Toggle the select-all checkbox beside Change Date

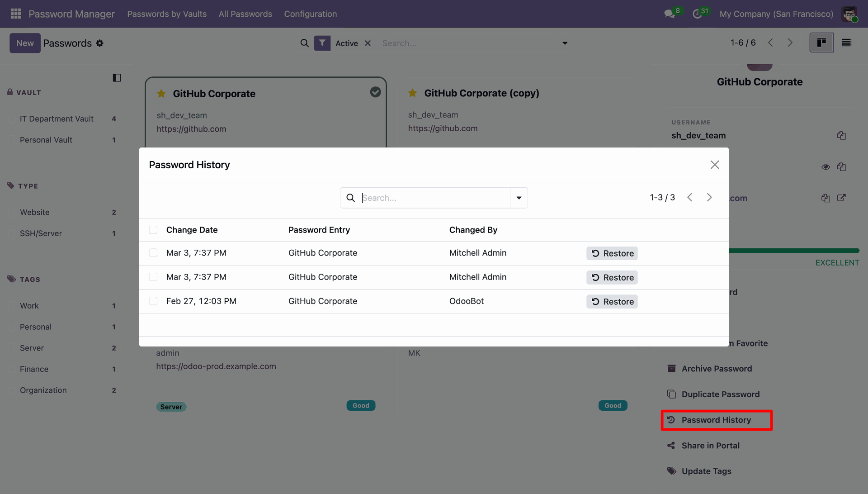(153, 230)
